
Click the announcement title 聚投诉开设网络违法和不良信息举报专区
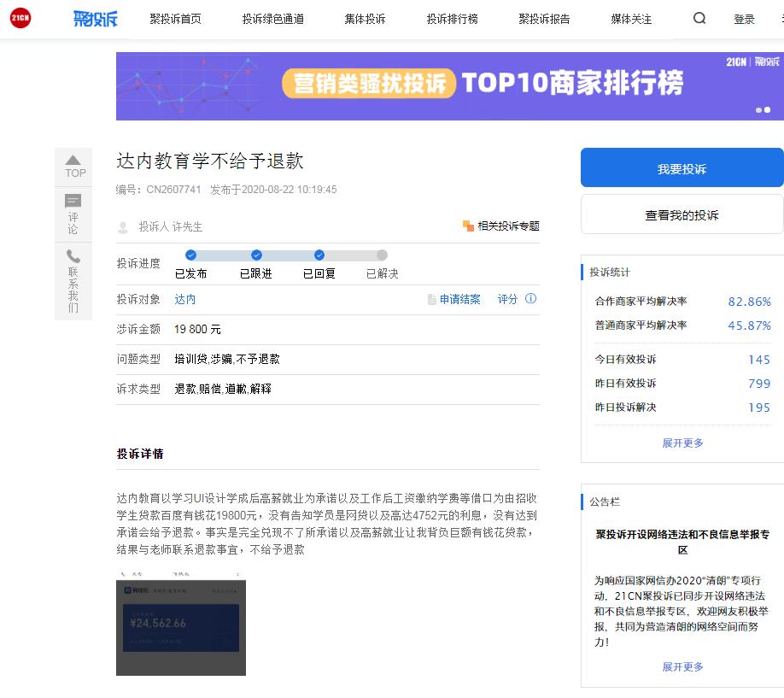click(x=682, y=542)
